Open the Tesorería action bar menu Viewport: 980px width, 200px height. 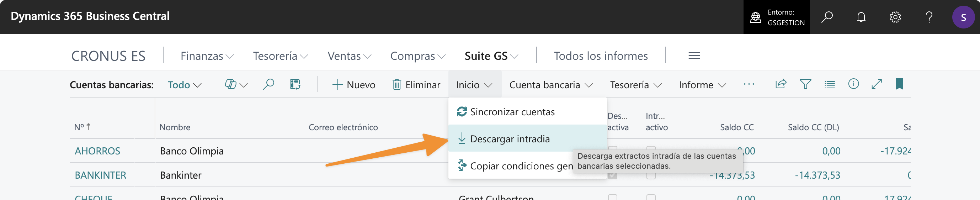point(636,85)
